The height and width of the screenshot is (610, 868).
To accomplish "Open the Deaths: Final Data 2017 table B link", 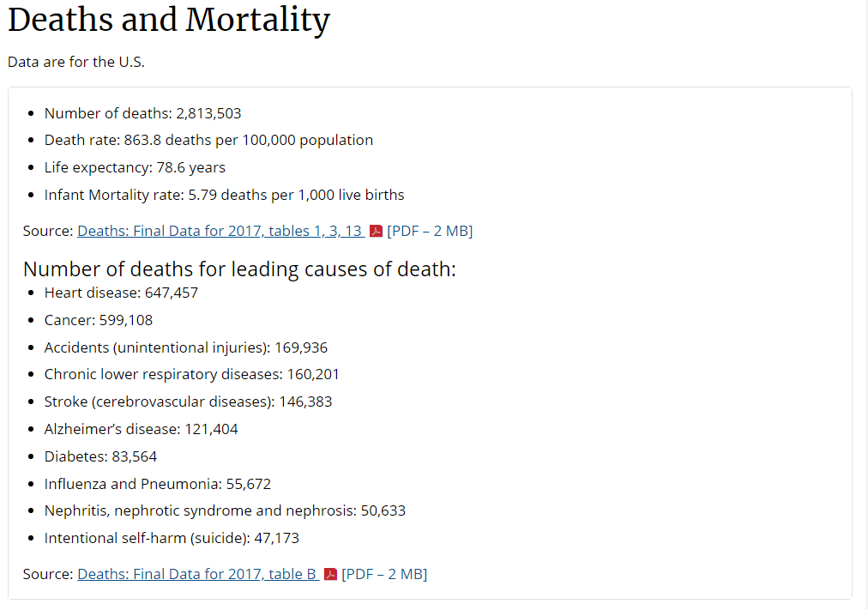I will (197, 574).
